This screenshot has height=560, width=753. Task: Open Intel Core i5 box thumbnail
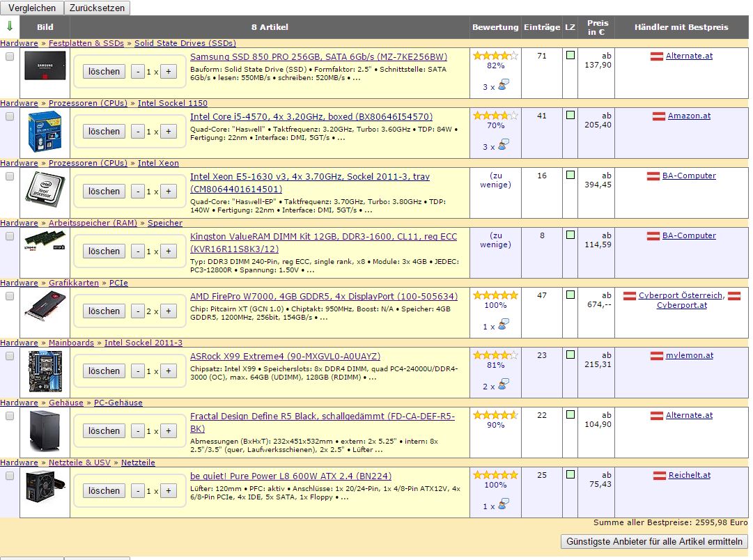point(45,132)
